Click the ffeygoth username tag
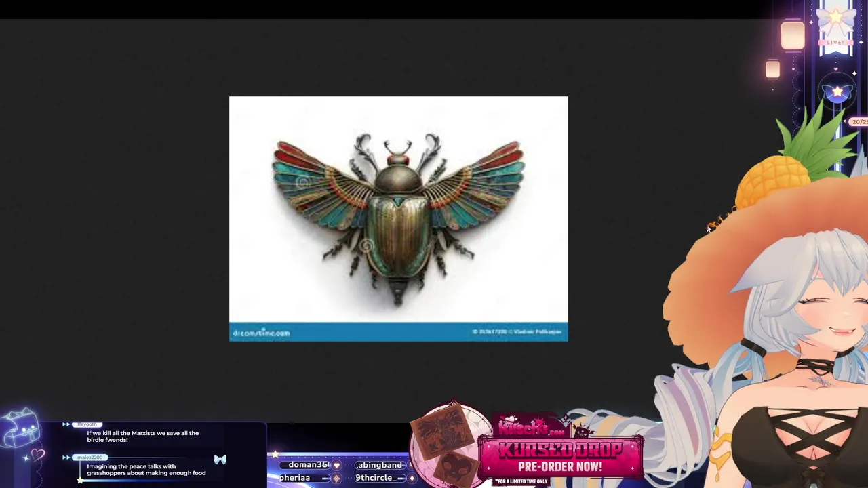The image size is (868, 488). point(87,424)
